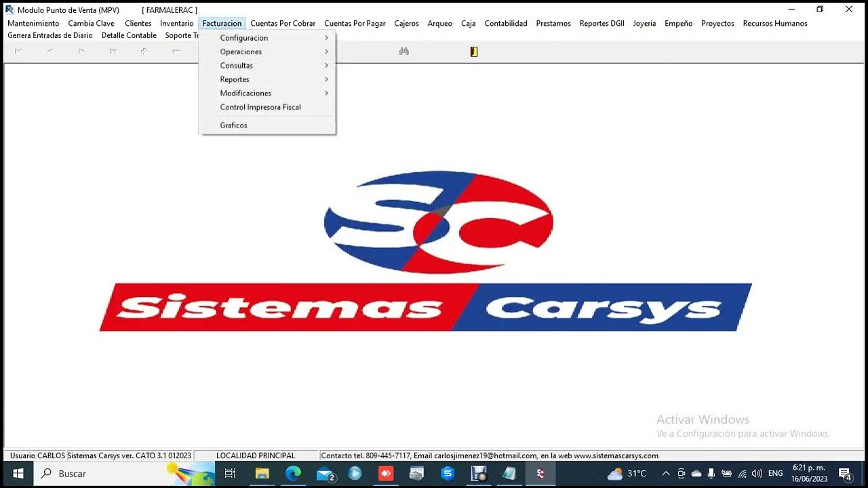Click the first record navigation icon
Image resolution: width=868 pixels, height=488 pixels.
click(18, 52)
